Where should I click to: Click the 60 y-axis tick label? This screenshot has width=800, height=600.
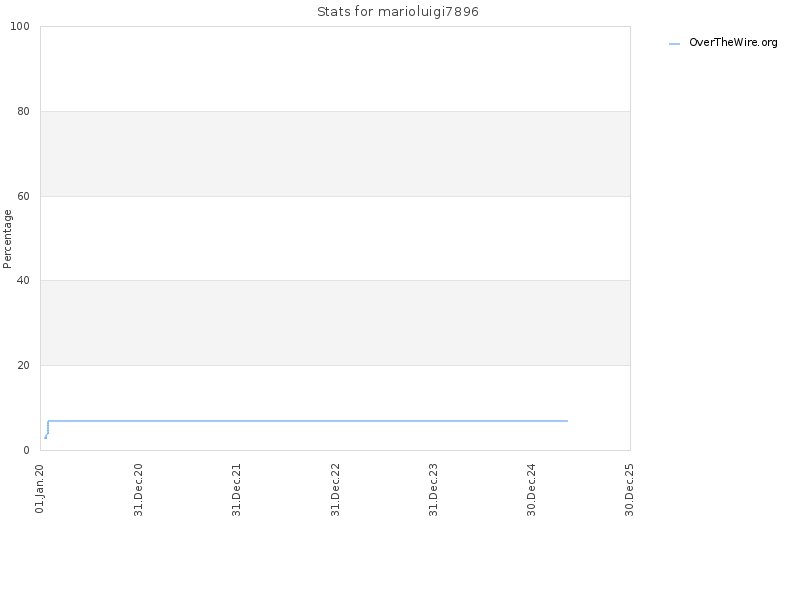[23, 196]
